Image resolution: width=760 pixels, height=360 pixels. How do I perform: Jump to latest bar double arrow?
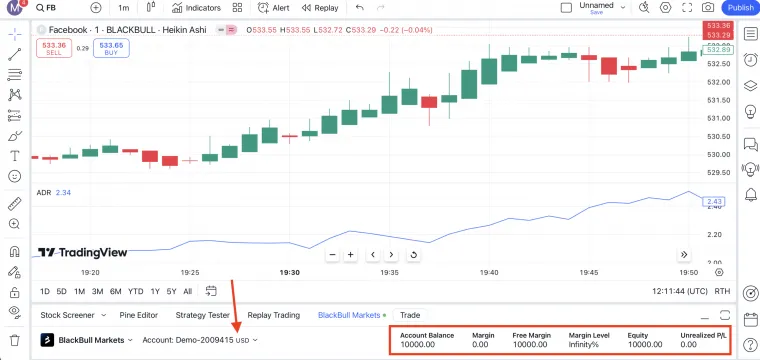coord(684,255)
